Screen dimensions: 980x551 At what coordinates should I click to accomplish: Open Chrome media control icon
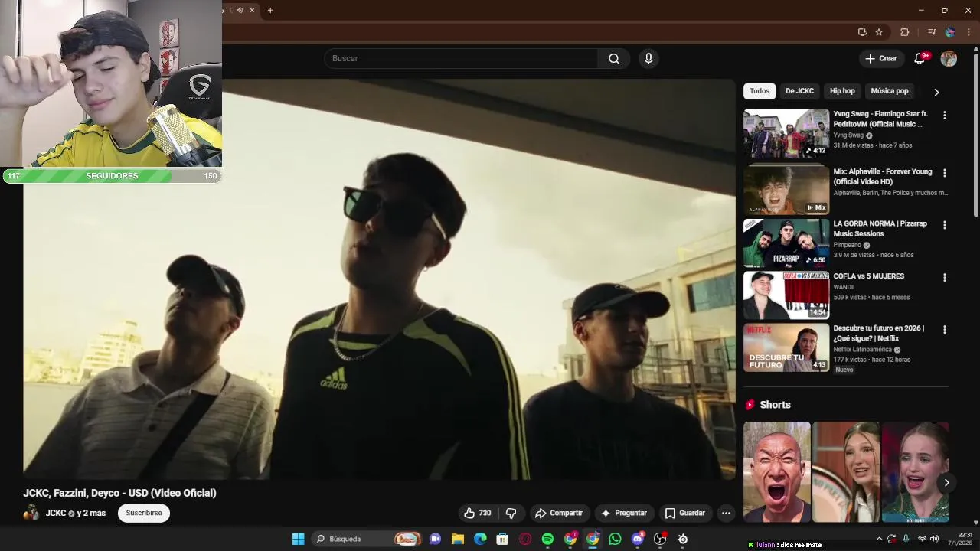pos(932,32)
